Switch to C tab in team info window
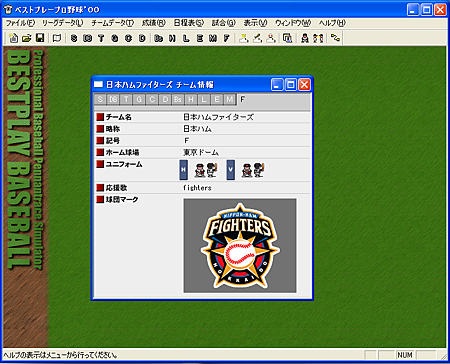 tap(152, 99)
